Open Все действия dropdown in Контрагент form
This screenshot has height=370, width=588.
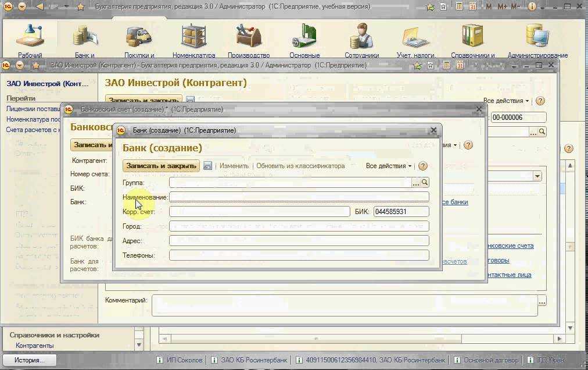point(506,101)
